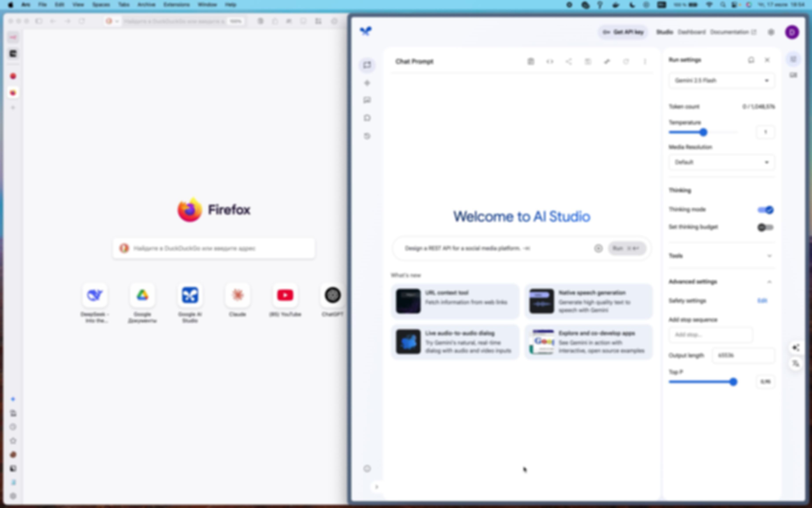Click the Temperature slider handle
The image size is (812, 508).
point(703,132)
